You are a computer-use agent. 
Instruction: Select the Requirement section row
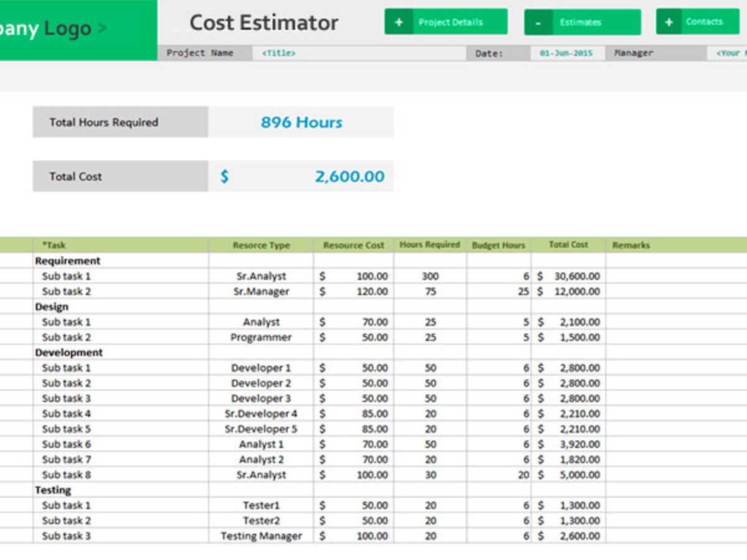[x=67, y=261]
